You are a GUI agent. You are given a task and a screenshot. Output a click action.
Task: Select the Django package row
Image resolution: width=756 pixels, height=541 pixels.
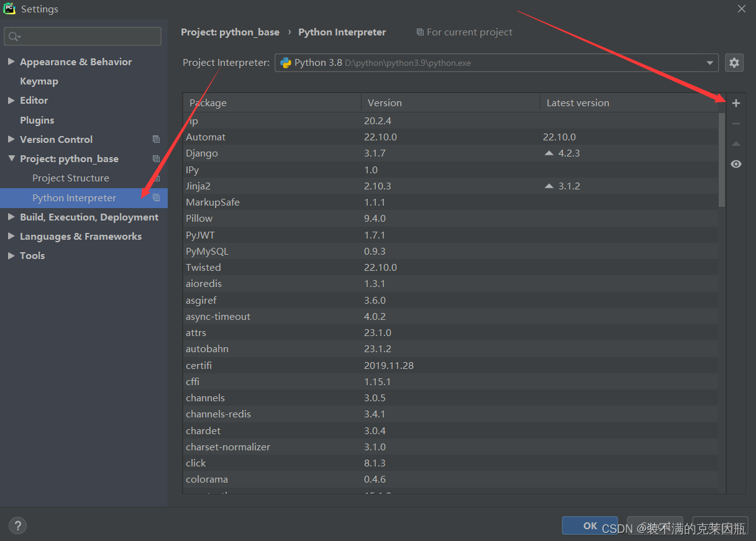[x=450, y=153]
